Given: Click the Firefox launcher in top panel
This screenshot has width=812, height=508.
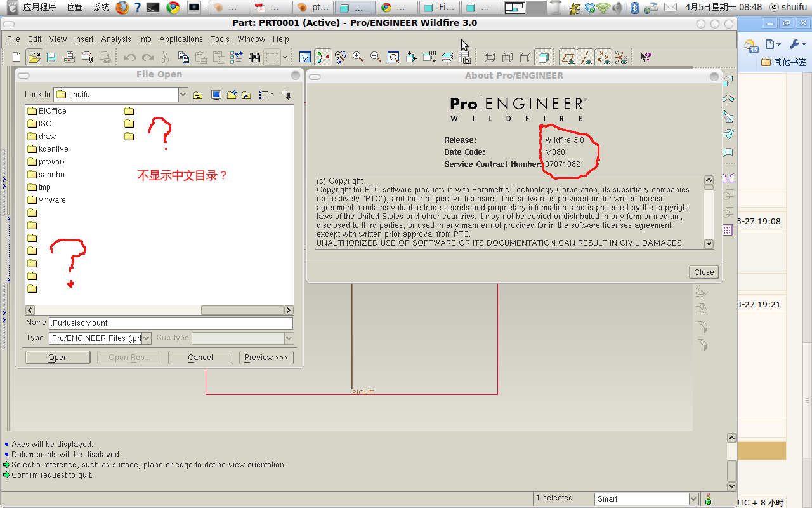Looking at the screenshot, I should coord(122,8).
